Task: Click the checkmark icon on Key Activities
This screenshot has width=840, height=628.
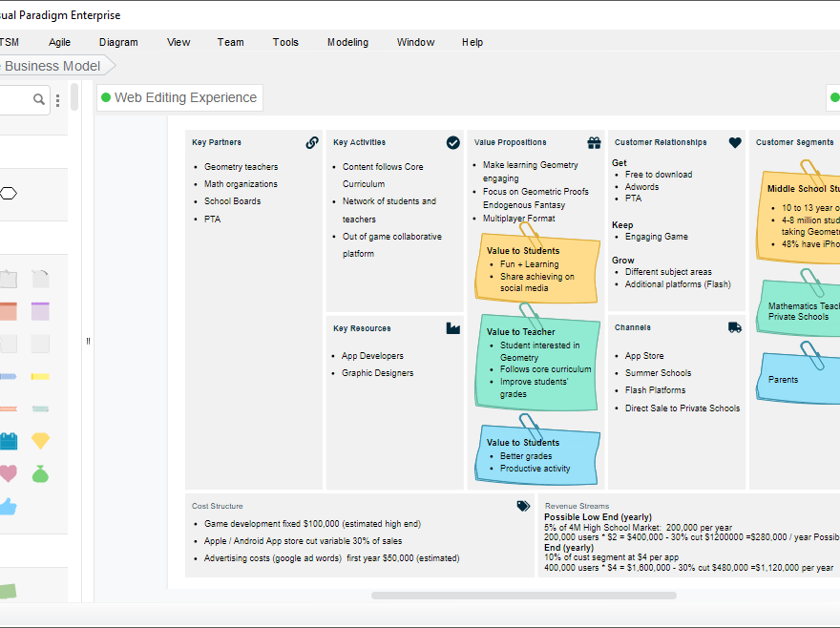Action: click(453, 142)
